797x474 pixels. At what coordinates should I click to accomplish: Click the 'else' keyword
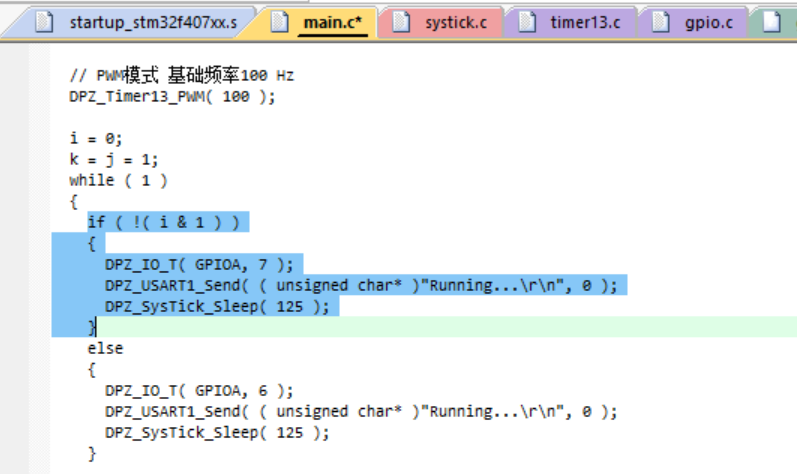[105, 348]
